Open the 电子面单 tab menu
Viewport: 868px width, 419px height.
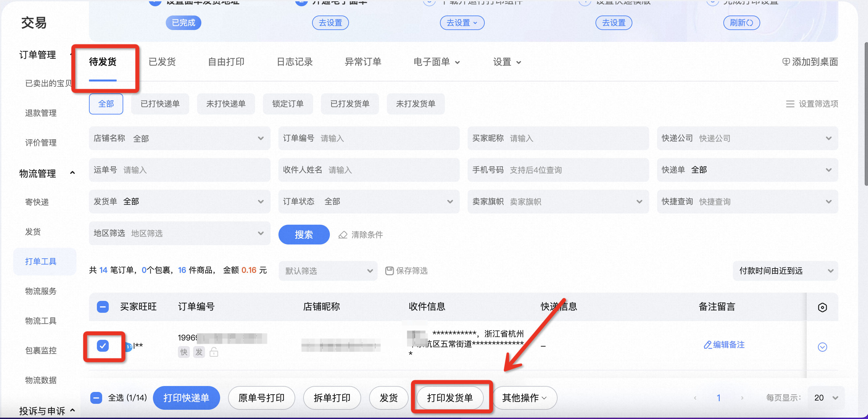point(437,62)
